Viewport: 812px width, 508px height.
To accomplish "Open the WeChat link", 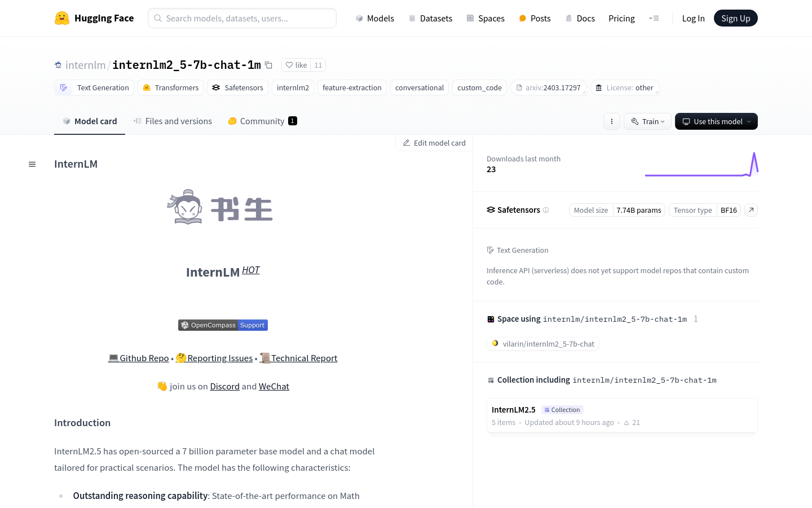I will point(274,386).
